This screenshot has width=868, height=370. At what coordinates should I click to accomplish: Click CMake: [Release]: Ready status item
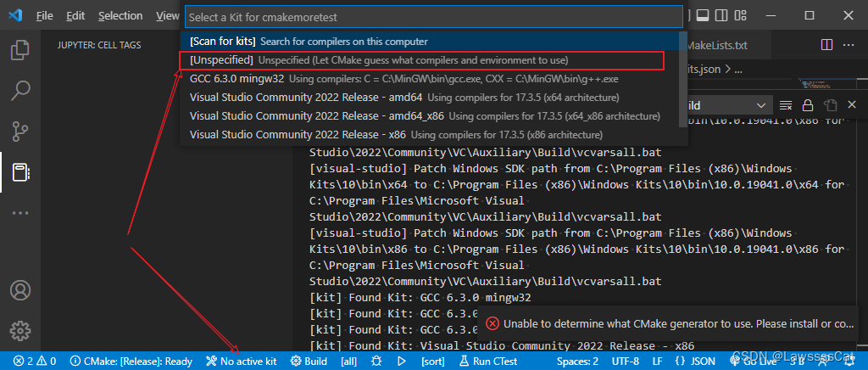(x=131, y=362)
